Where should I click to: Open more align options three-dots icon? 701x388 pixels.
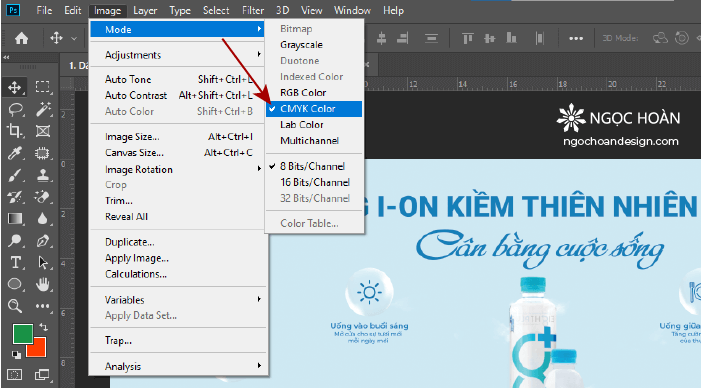click(576, 38)
